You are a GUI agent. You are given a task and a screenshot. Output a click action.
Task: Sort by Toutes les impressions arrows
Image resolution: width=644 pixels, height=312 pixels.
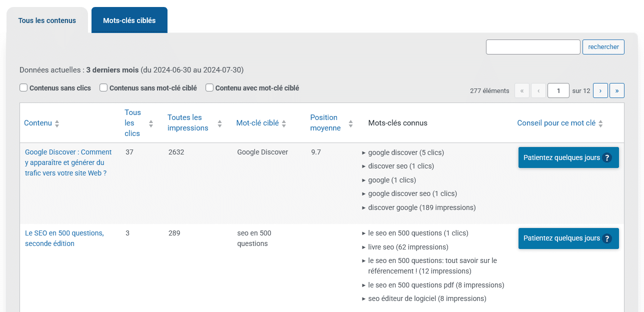click(219, 123)
